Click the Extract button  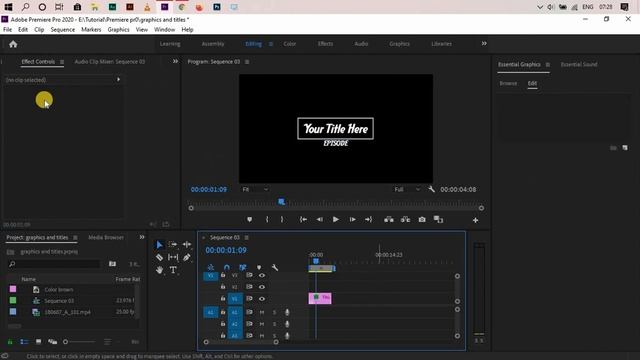tap(405, 220)
